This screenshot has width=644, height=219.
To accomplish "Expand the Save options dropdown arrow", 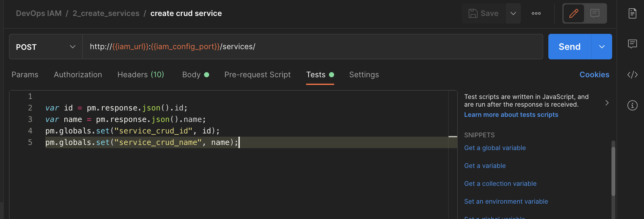I will click(513, 13).
